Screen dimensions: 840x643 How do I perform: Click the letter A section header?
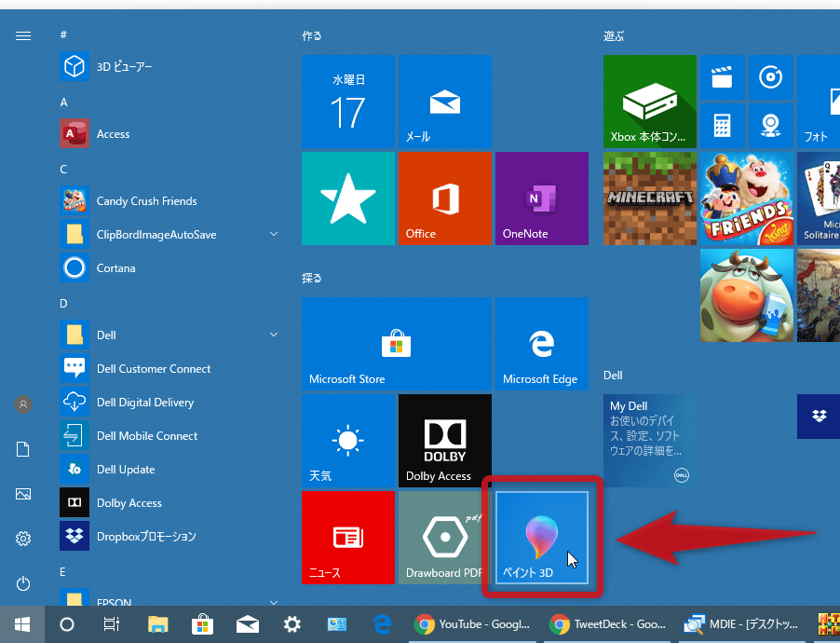click(63, 103)
